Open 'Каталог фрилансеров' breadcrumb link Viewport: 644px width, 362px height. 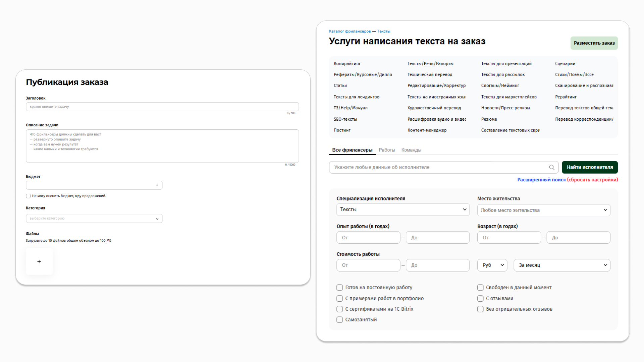(x=350, y=31)
